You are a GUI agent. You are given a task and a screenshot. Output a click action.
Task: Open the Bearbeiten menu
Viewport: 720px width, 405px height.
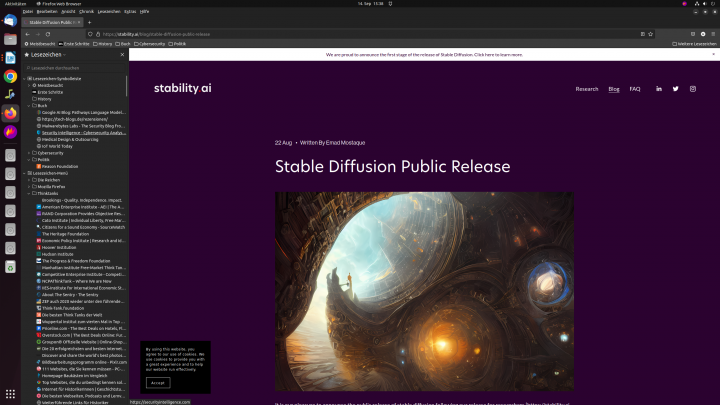[x=47, y=11]
